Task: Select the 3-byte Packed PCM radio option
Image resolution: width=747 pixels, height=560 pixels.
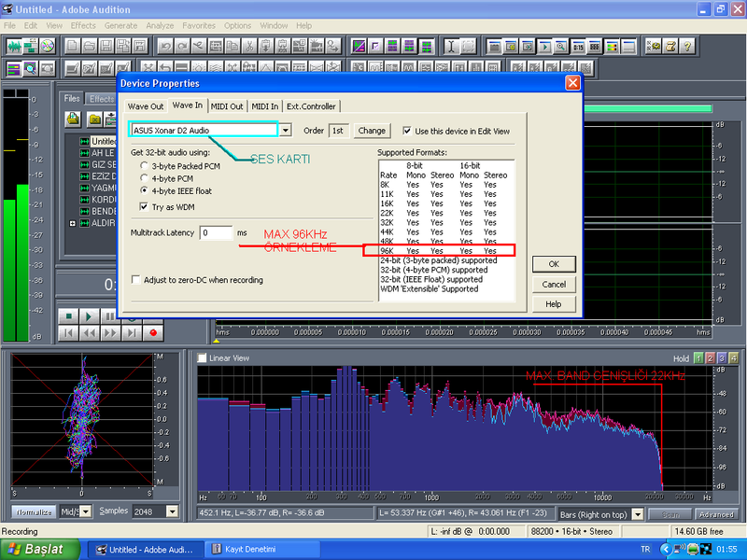Action: (144, 165)
